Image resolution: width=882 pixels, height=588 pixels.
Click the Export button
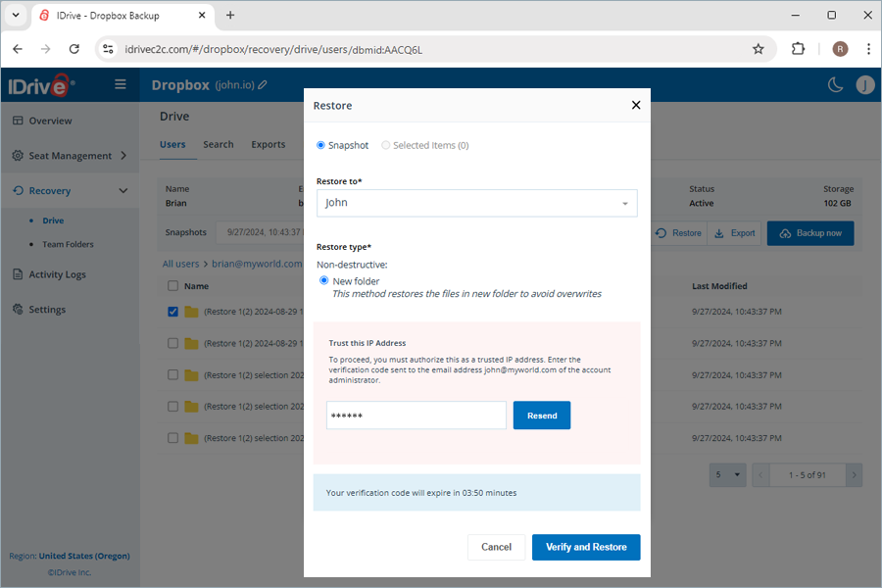(x=735, y=233)
